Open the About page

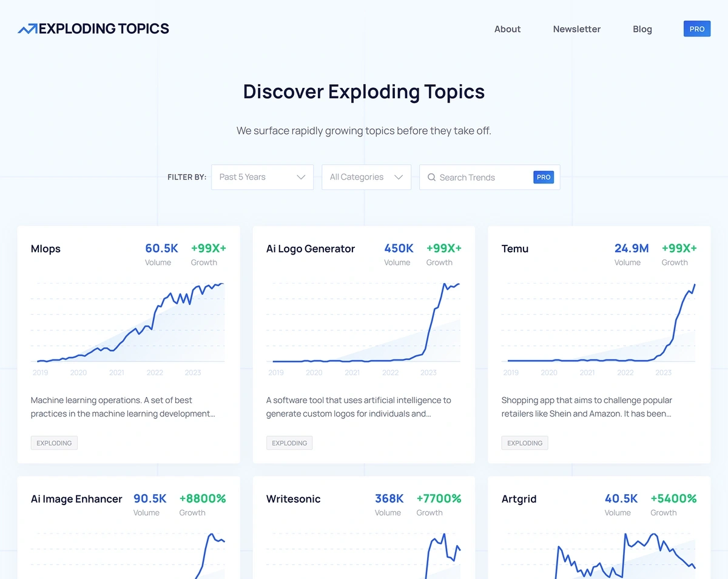pyautogui.click(x=507, y=29)
